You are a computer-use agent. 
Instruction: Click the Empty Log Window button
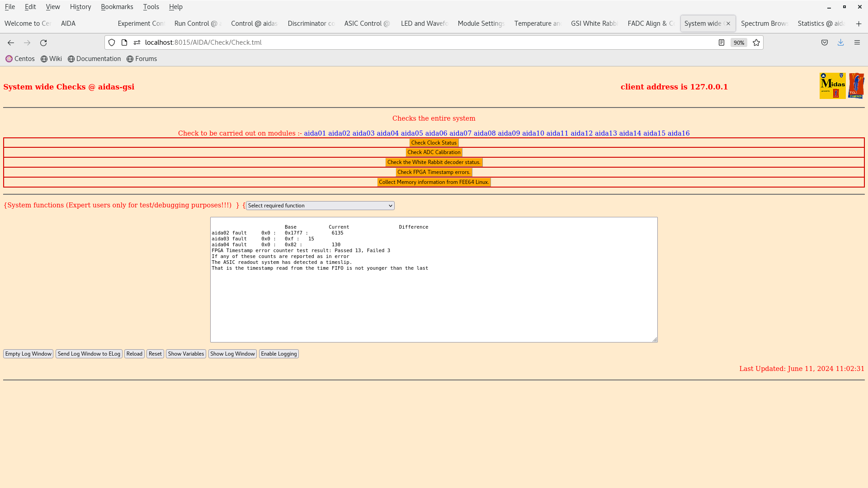tap(28, 354)
